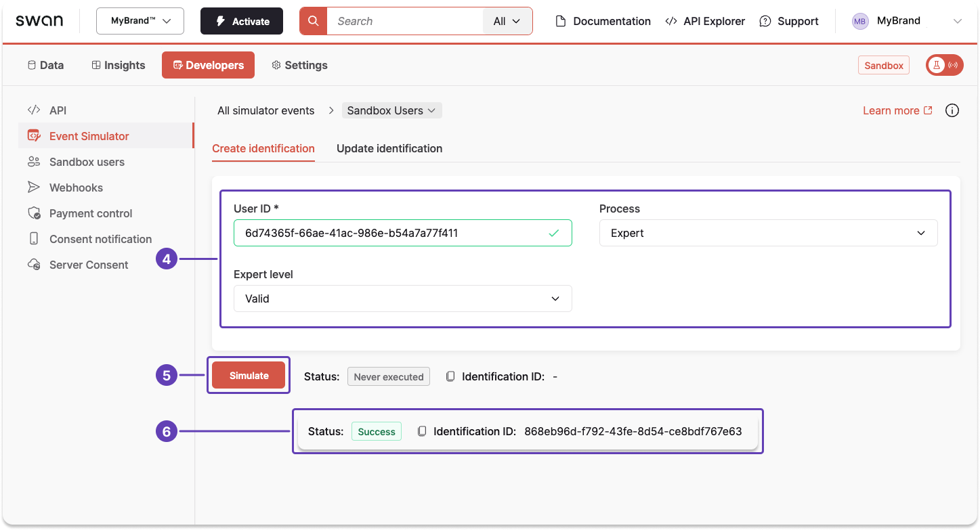Image resolution: width=980 pixels, height=530 pixels.
Task: Click the Event Simulator icon in sidebar
Action: 34,135
